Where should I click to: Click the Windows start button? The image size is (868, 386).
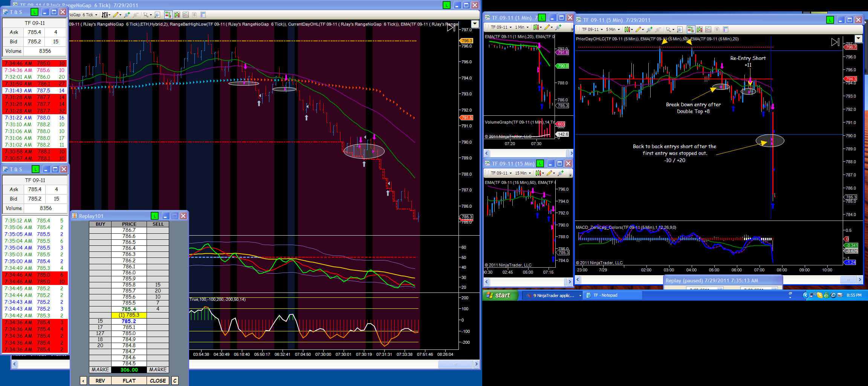501,295
